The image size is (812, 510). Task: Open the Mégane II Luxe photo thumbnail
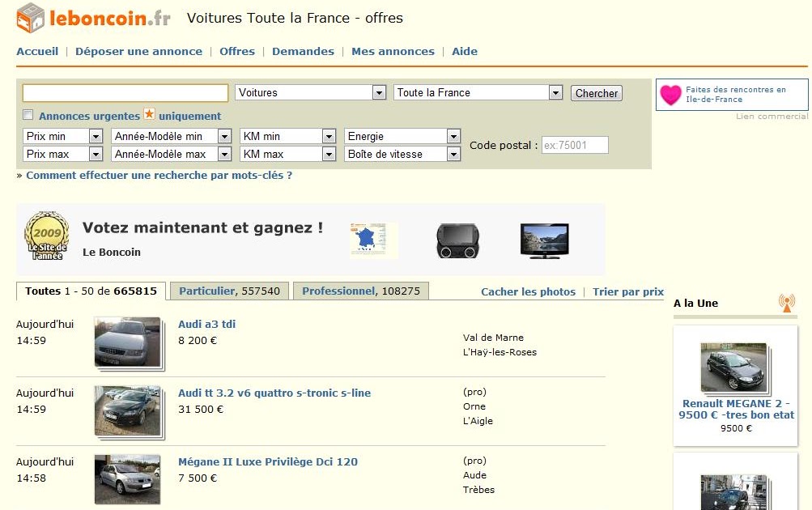(128, 479)
